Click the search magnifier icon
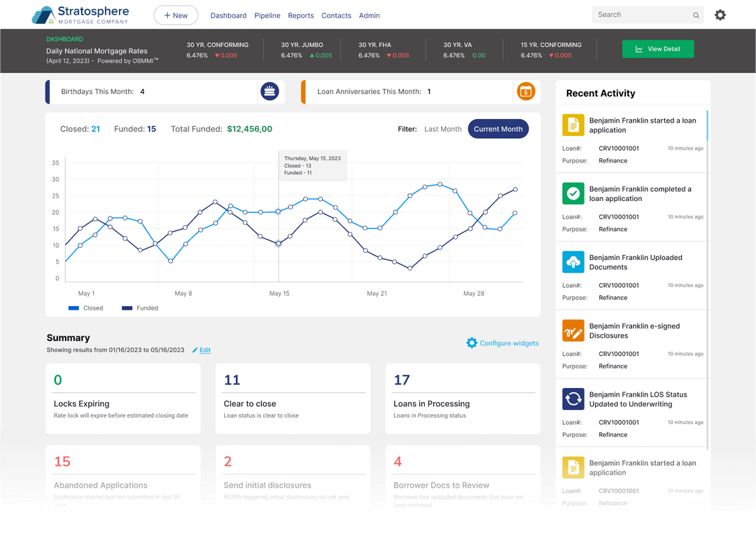This screenshot has width=756, height=538. (x=696, y=15)
